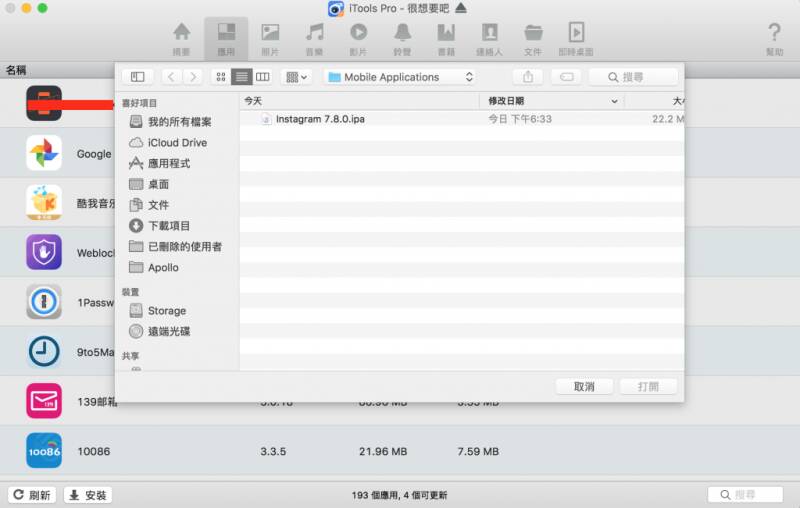
Task: Click the Share button in file dialog
Action: point(528,77)
